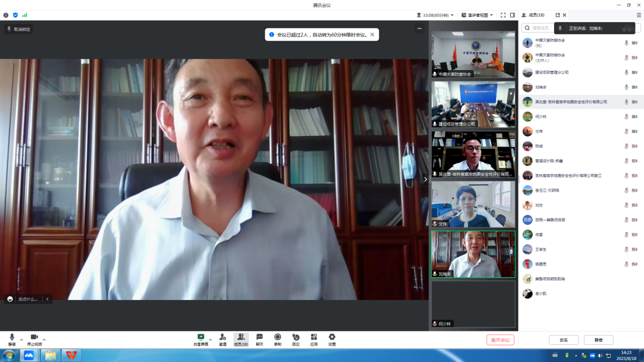Viewport: 644px width, 362px height.
Task: Mute the microphone with 静音 in toolbar
Action: pyautogui.click(x=12, y=340)
